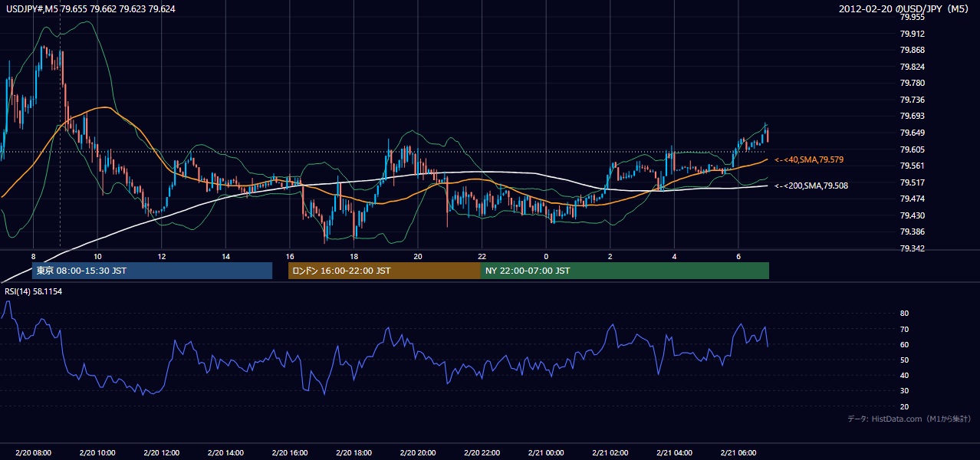This screenshot has width=980, height=460.
Task: Click the RSI 50 level label
Action: [904, 360]
